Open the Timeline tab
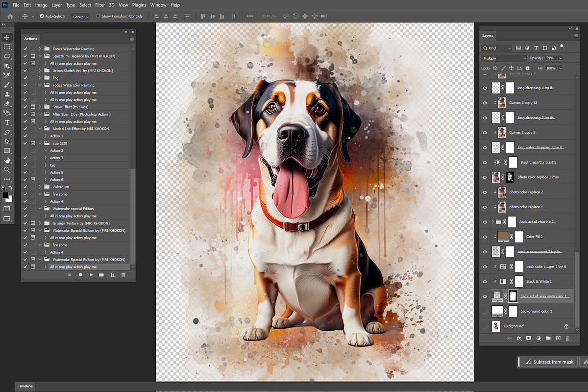 tap(25, 387)
